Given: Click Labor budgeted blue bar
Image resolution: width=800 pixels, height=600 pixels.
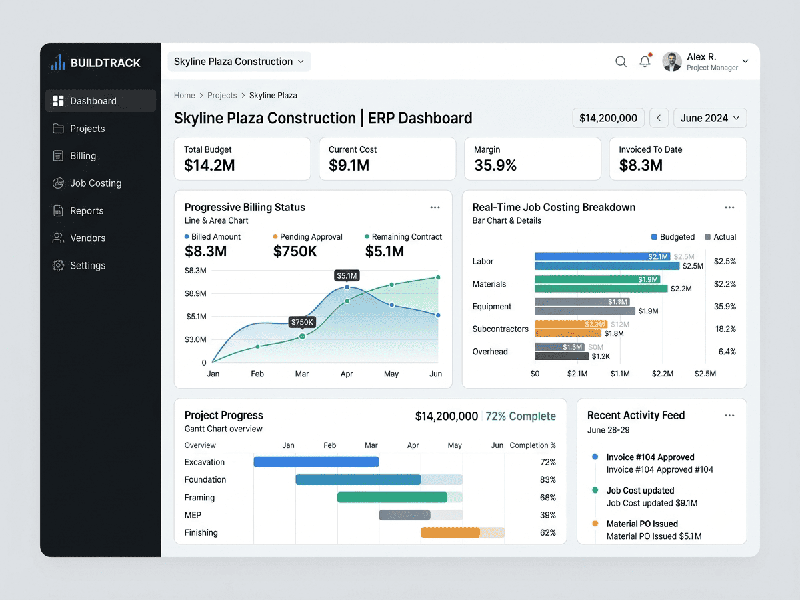Looking at the screenshot, I should click(x=603, y=257).
